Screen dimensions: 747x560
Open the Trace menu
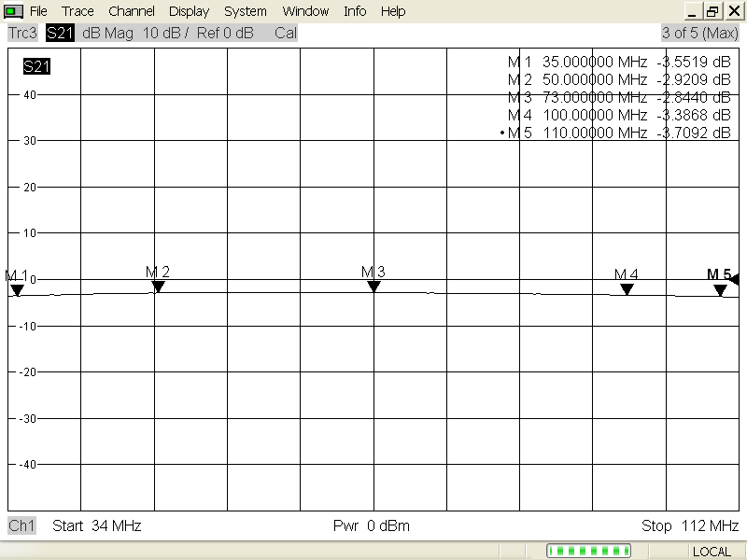pos(78,11)
